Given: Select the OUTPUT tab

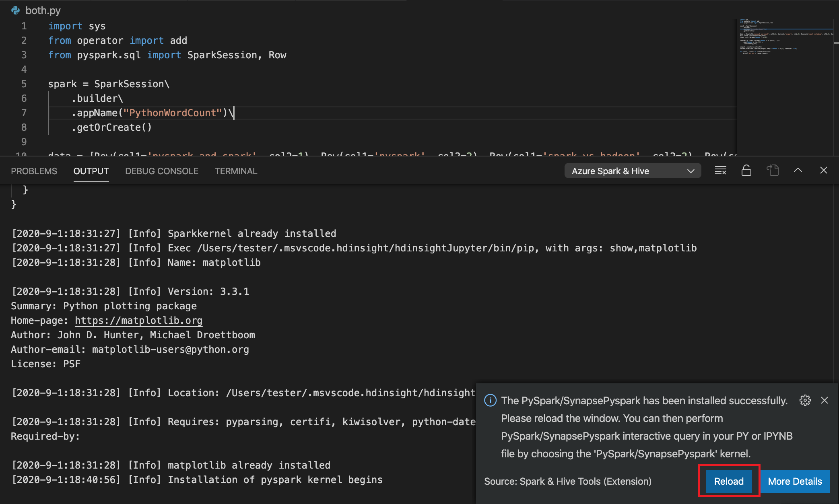Looking at the screenshot, I should 91,171.
